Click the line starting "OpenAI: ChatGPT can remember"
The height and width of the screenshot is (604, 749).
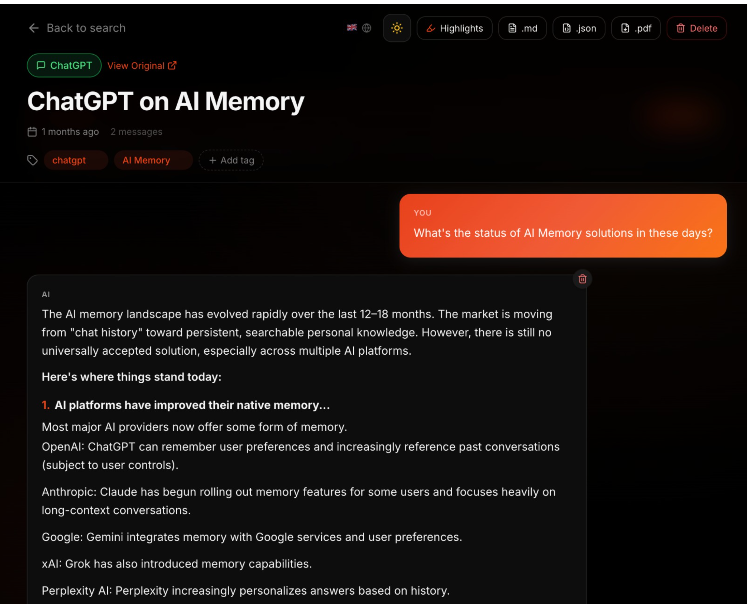pos(300,456)
